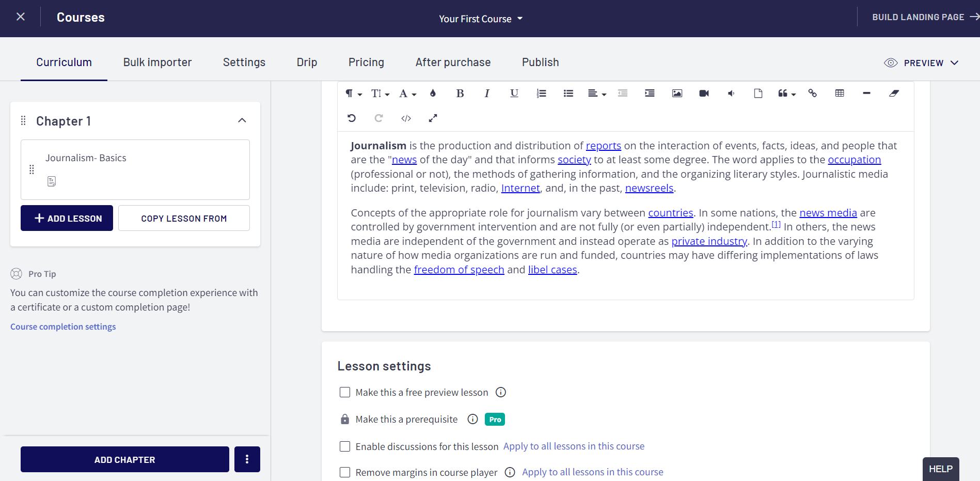Select the Journalism- Basics lesson
This screenshot has width=980, height=481.
tap(135, 169)
